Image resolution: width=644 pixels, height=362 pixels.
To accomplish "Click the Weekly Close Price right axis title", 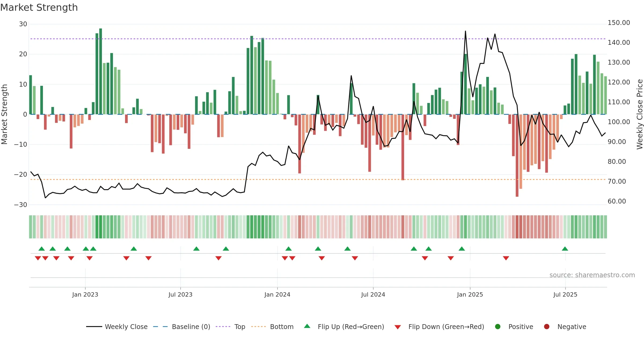I will click(x=640, y=114).
